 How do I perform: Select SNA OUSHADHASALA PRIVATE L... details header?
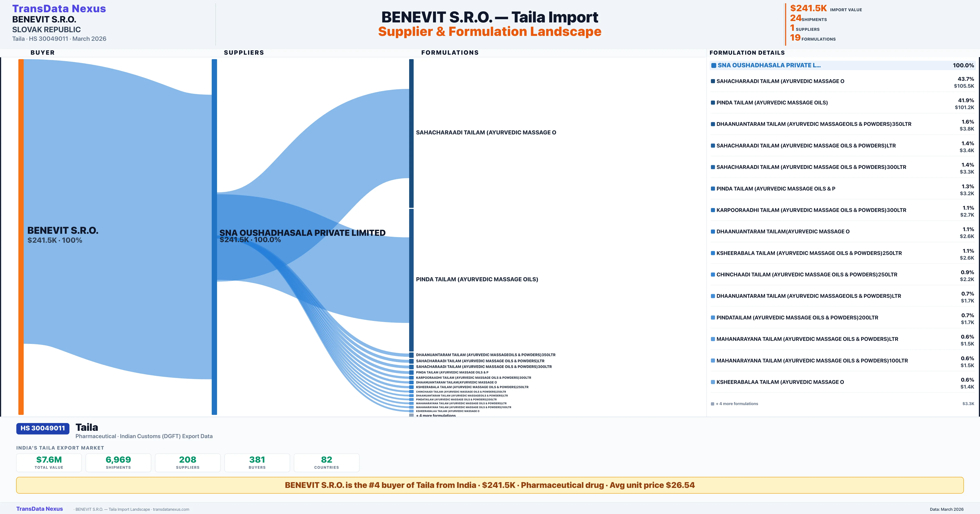[x=768, y=65]
